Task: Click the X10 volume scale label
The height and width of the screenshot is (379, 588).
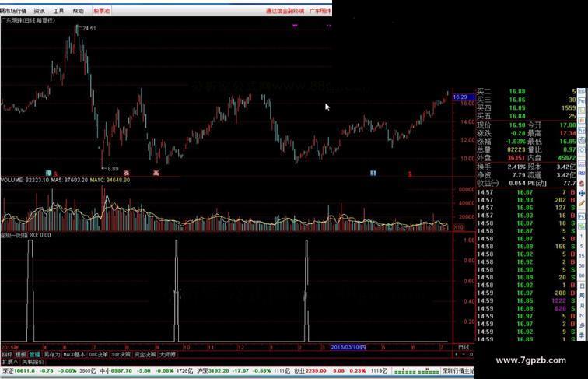Action: click(x=459, y=227)
